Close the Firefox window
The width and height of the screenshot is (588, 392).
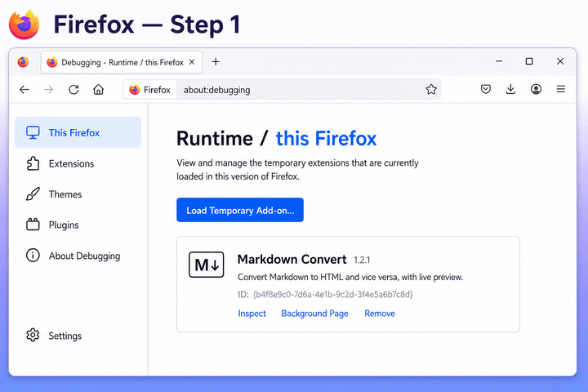(560, 61)
